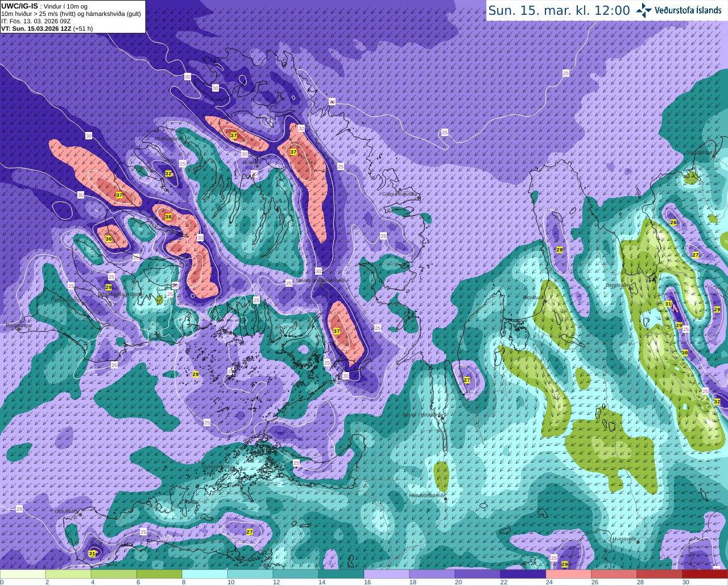Pick the salmon pink 24–26 m/s legend swatch
Viewport: 728px width, 586px height.
click(569, 574)
